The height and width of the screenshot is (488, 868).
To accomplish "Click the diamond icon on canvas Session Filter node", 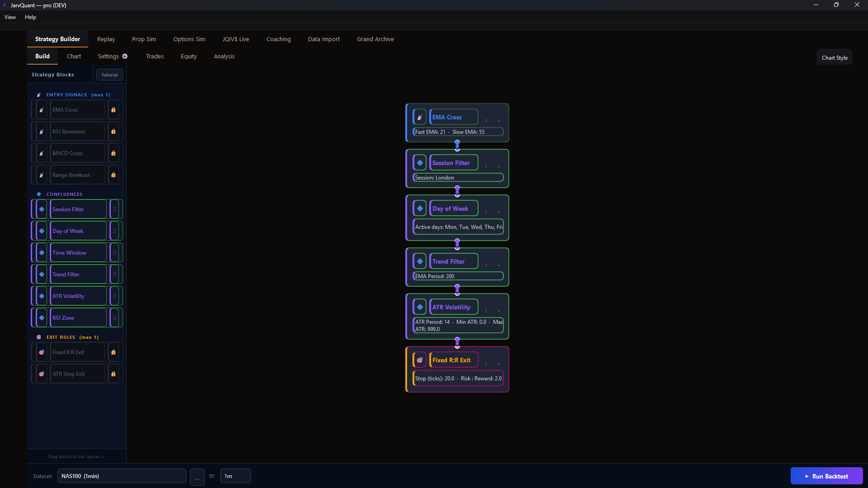I will (420, 163).
